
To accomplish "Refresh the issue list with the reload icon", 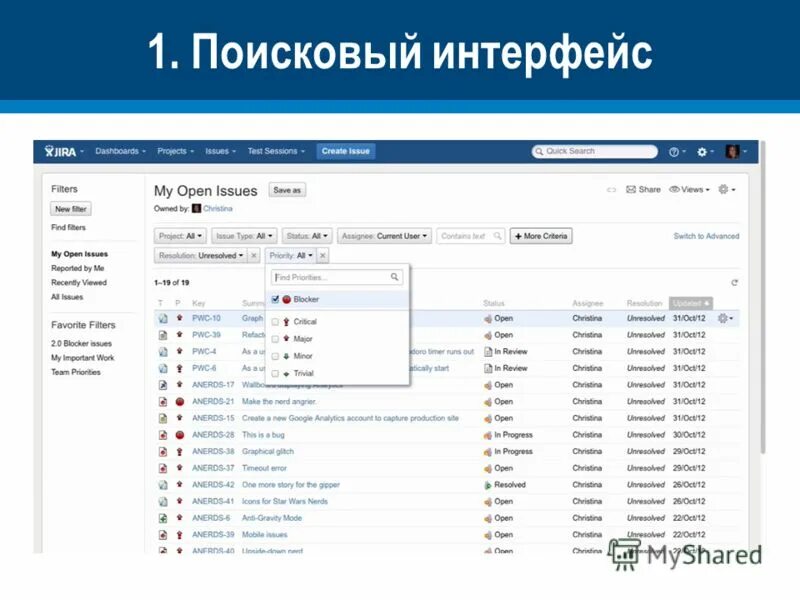I will pos(735,282).
